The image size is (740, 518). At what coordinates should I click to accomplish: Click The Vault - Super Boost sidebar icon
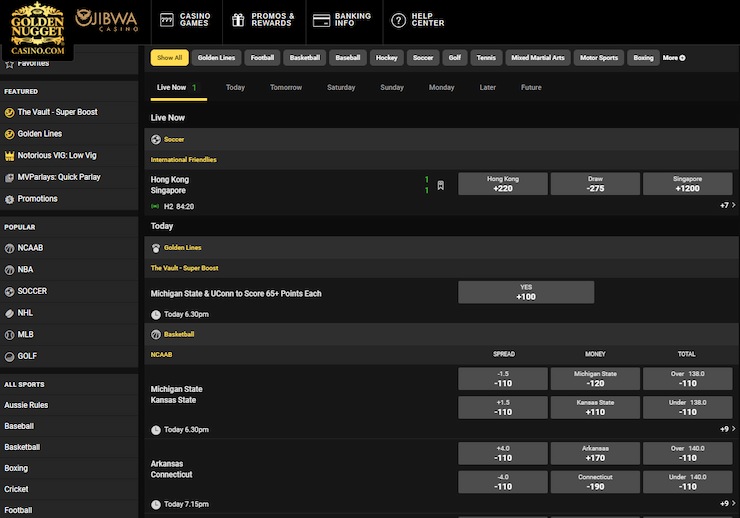(x=9, y=112)
